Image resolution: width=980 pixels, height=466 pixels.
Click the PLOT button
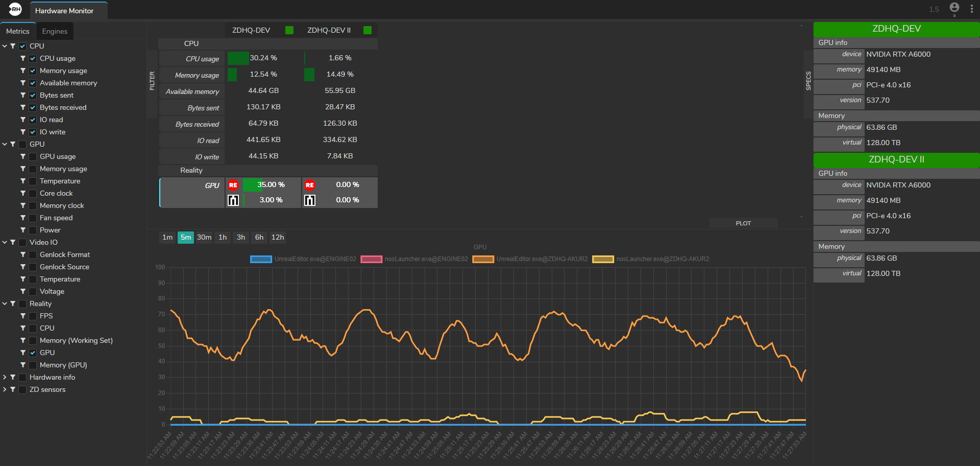pyautogui.click(x=743, y=223)
